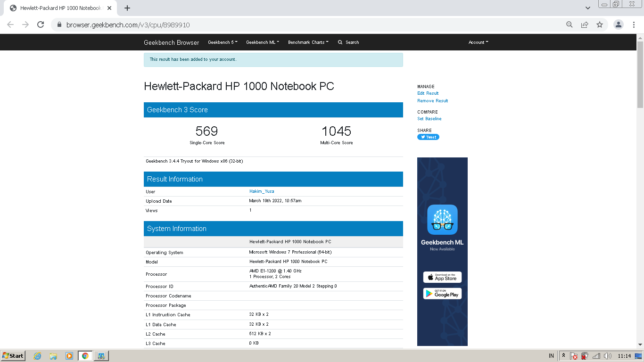Click the Result Information header

273,179
